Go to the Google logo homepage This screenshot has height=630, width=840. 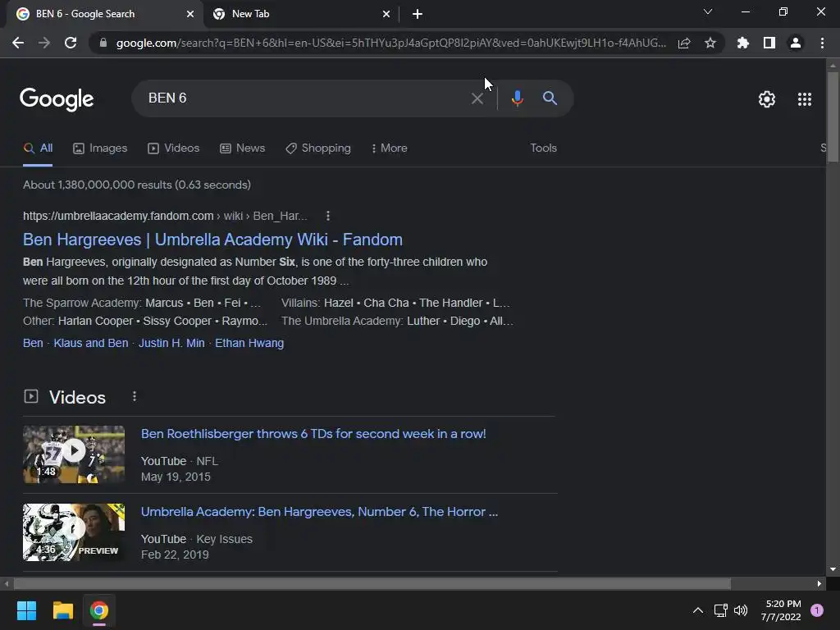pyautogui.click(x=57, y=99)
